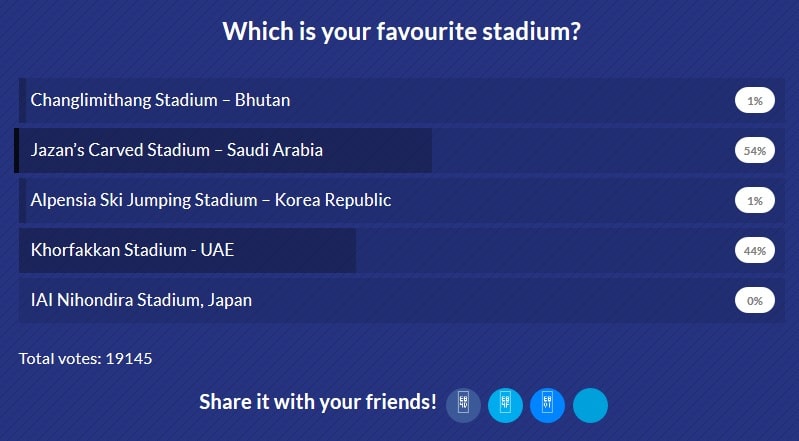
Task: Click "Share it with your friends!" text
Action: 318,402
